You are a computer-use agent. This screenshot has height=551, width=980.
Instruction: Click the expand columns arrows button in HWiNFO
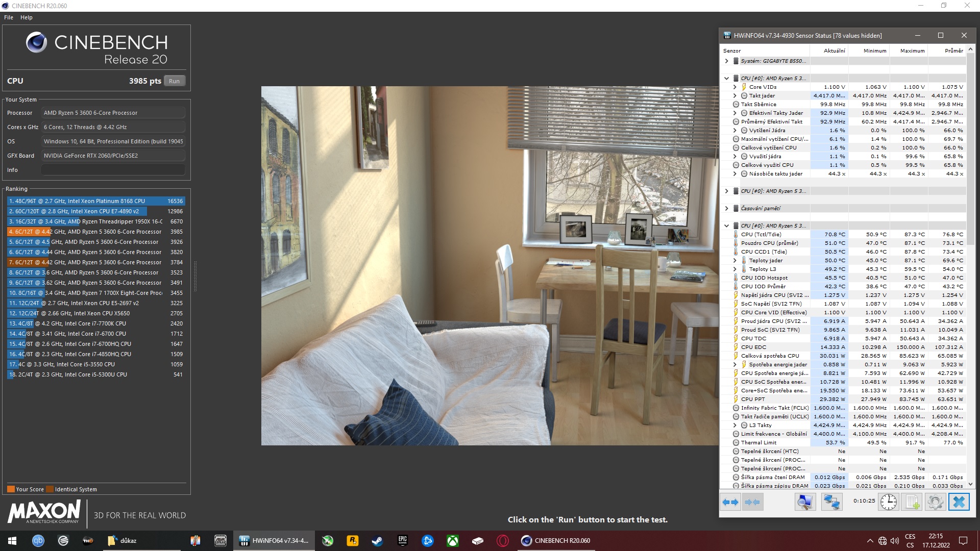pos(730,502)
